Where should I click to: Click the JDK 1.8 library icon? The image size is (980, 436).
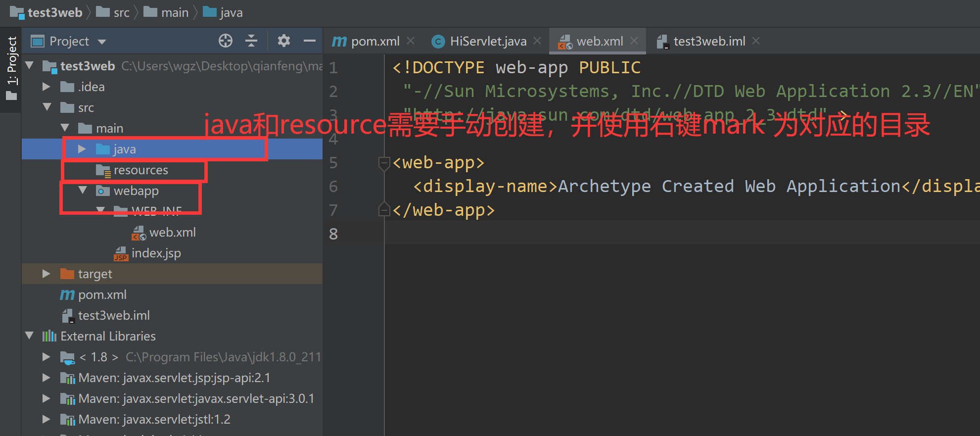pyautogui.click(x=67, y=357)
